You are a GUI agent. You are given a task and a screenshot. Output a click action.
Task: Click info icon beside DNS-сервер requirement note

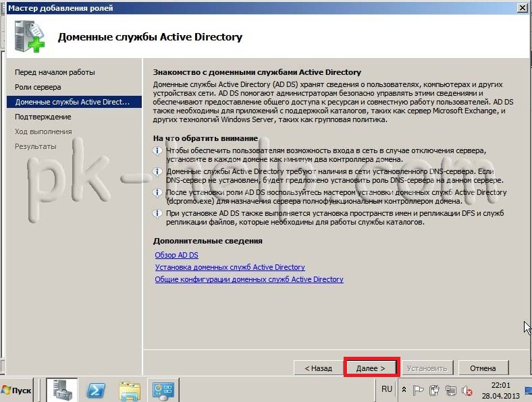click(157, 171)
